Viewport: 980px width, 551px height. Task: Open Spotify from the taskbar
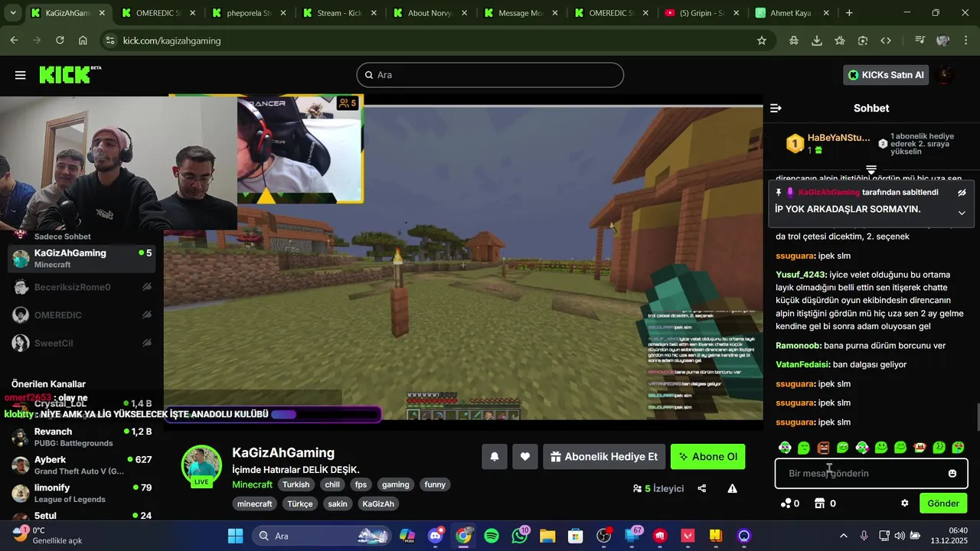coord(492,536)
